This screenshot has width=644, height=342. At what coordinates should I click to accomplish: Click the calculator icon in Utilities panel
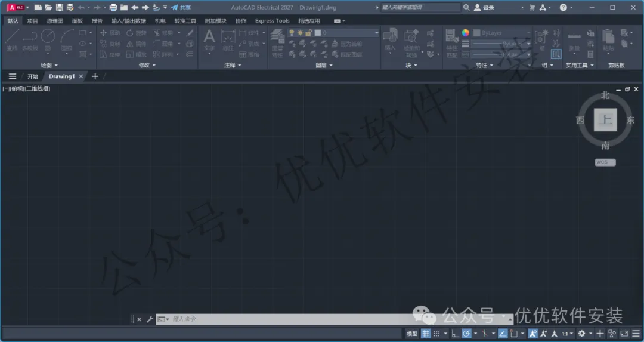[x=590, y=54]
